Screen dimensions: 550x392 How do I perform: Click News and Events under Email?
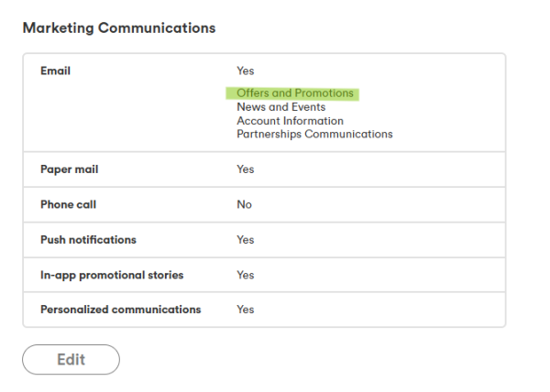[280, 107]
